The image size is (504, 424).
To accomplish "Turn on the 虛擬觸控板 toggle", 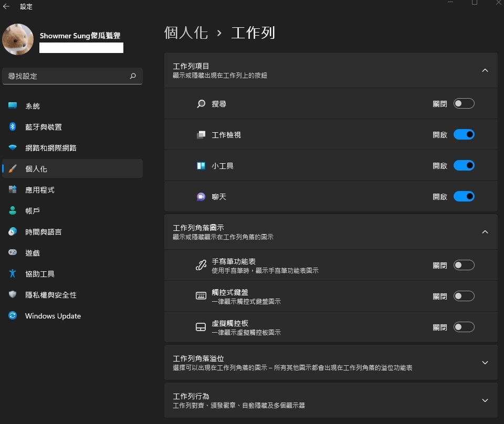I will click(464, 327).
